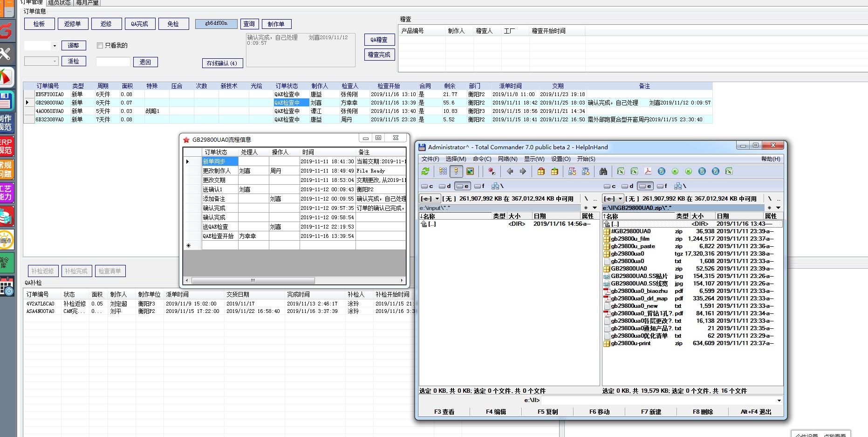Viewport: 868px width, 437px height.
Task: Click the pack files gift-box icon
Action: tap(541, 172)
